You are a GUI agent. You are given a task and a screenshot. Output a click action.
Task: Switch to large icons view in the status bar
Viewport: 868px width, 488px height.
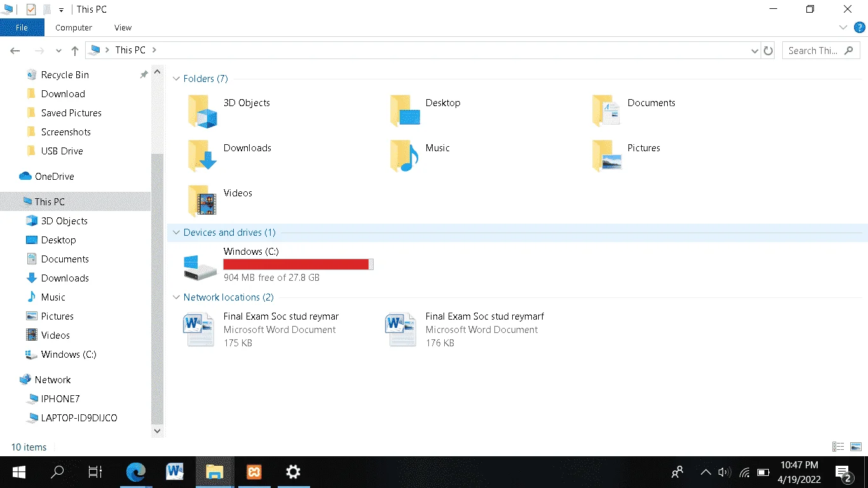click(x=855, y=447)
